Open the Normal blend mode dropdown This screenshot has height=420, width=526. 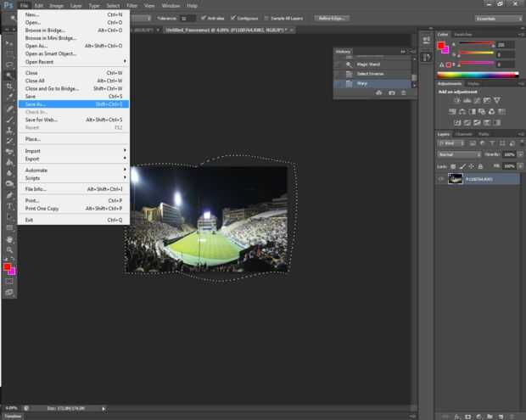coord(459,154)
